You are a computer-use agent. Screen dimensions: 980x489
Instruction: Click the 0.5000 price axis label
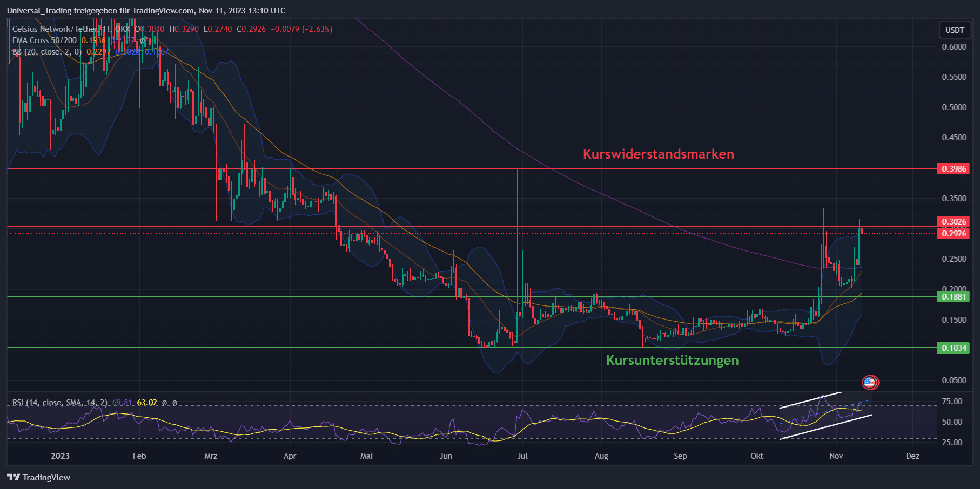point(954,107)
